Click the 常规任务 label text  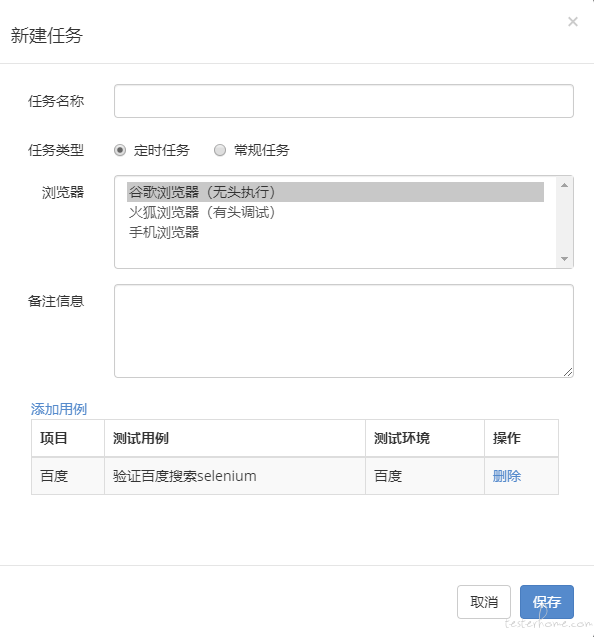pyautogui.click(x=262, y=150)
